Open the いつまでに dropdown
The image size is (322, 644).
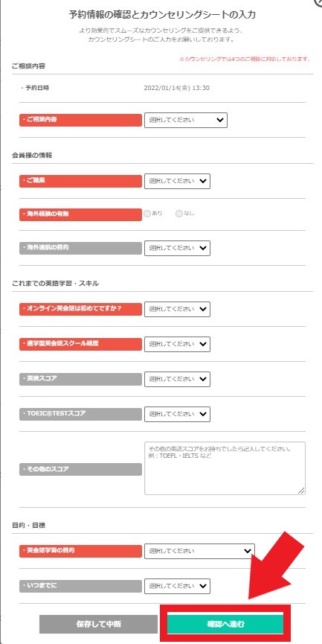[x=177, y=586]
